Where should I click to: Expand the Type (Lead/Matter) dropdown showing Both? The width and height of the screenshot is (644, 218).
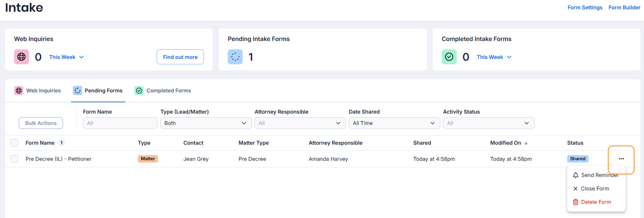pyautogui.click(x=206, y=123)
